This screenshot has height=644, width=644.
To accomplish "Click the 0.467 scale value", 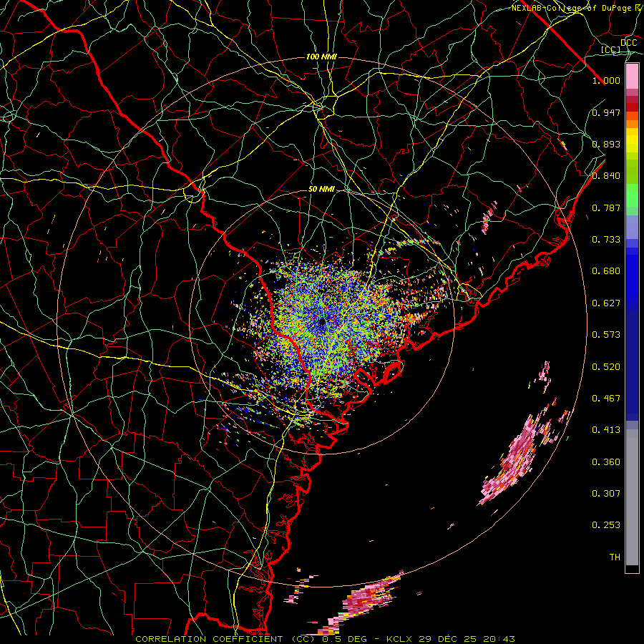I will click(606, 399).
